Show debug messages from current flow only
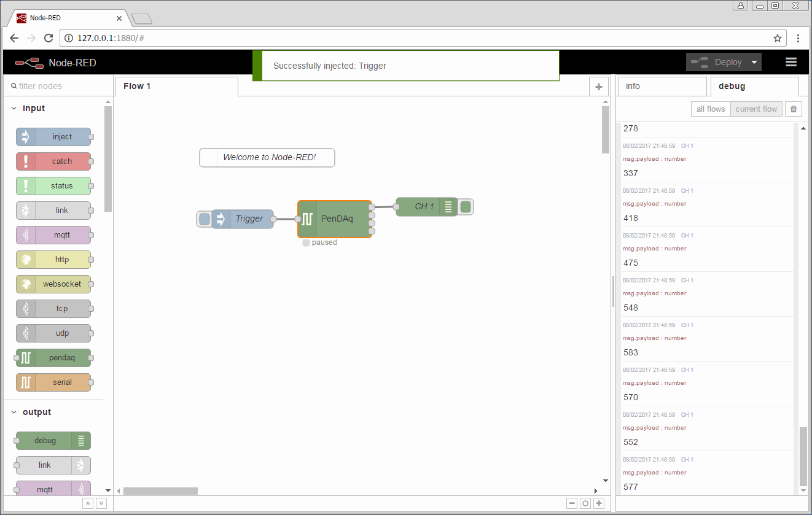The height and width of the screenshot is (515, 812). (756, 109)
